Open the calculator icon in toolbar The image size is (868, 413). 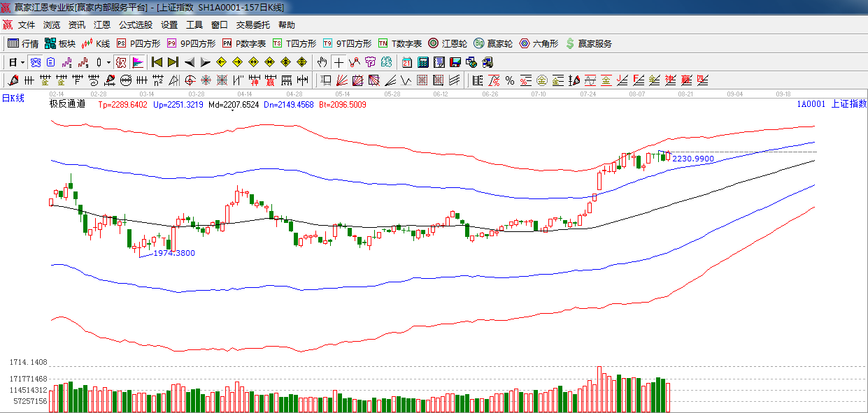tap(422, 62)
